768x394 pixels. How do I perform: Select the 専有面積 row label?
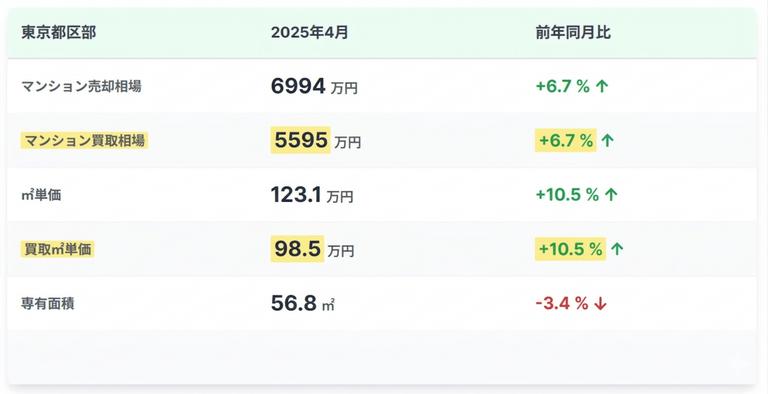tap(48, 304)
